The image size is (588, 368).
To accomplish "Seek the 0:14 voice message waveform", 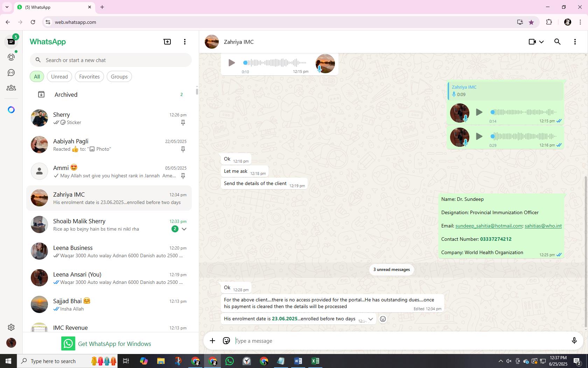I will coord(523,112).
